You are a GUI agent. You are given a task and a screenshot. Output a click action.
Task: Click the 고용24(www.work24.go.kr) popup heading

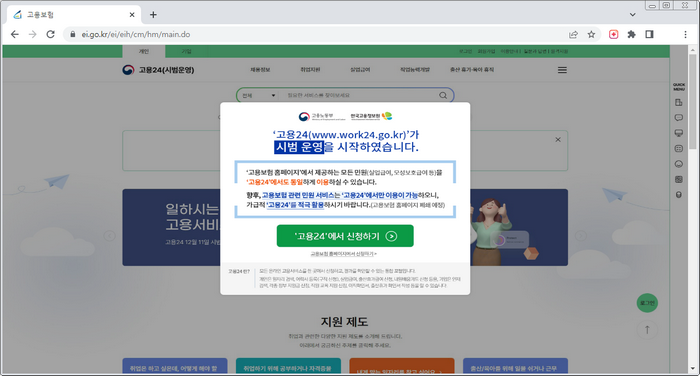click(x=346, y=135)
